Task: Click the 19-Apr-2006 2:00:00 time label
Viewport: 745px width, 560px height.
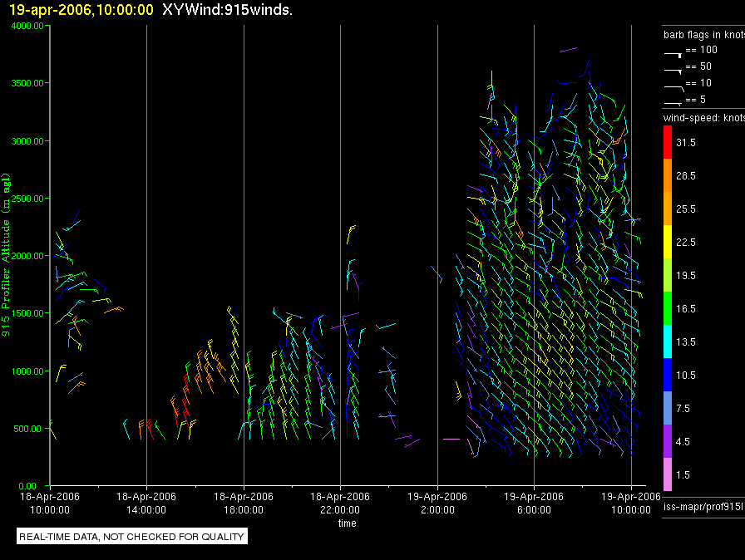Action: coord(437,503)
